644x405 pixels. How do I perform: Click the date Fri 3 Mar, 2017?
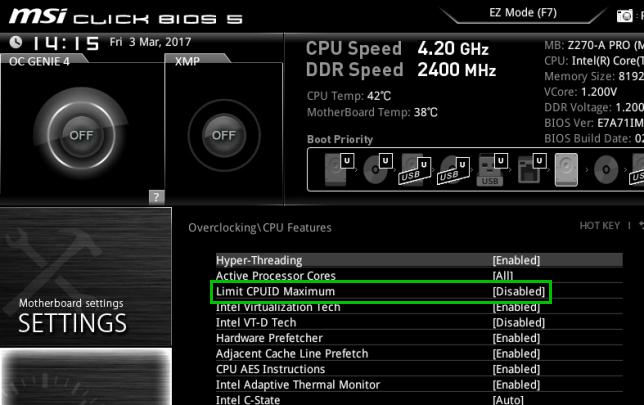point(150,42)
